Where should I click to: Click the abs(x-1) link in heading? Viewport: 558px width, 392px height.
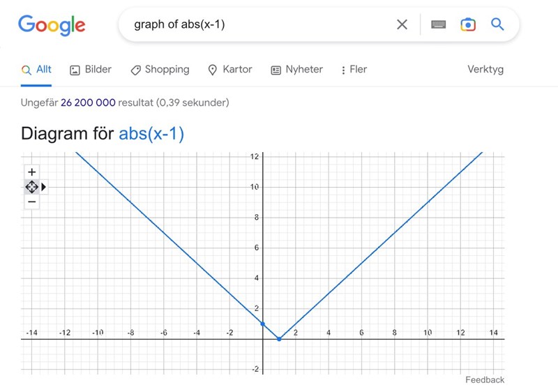151,133
